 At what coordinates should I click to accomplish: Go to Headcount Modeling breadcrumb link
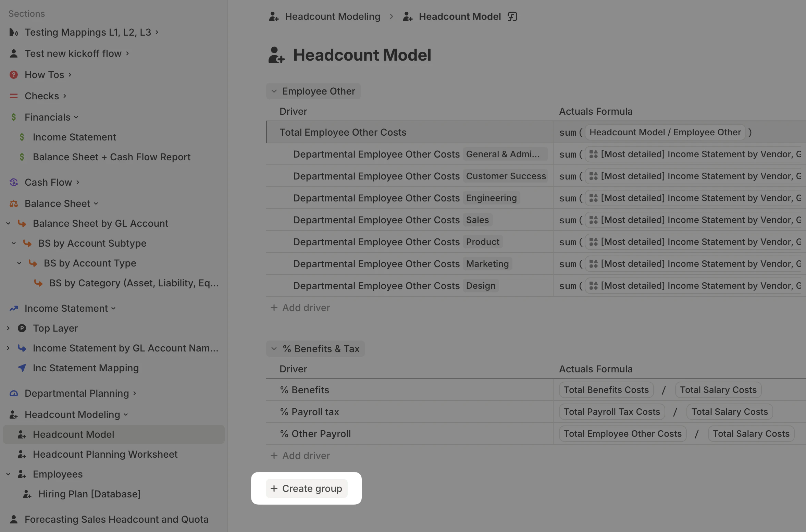(x=332, y=16)
